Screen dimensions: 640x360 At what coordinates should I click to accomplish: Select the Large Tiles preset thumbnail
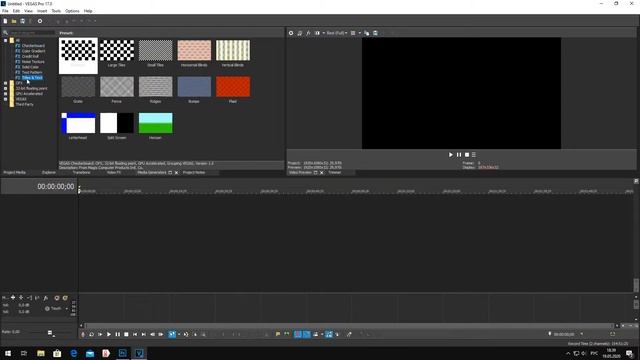point(117,51)
